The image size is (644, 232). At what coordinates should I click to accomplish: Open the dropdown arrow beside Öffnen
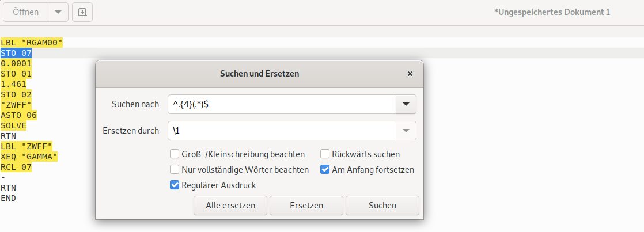click(57, 12)
